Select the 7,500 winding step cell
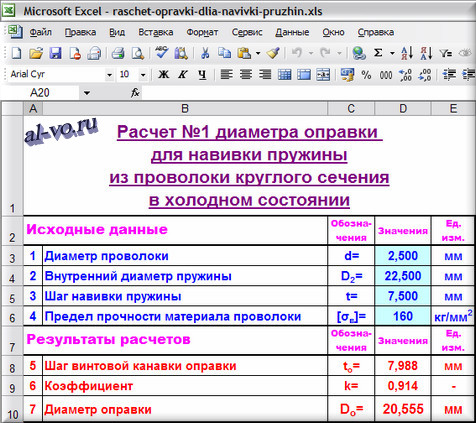 403,296
